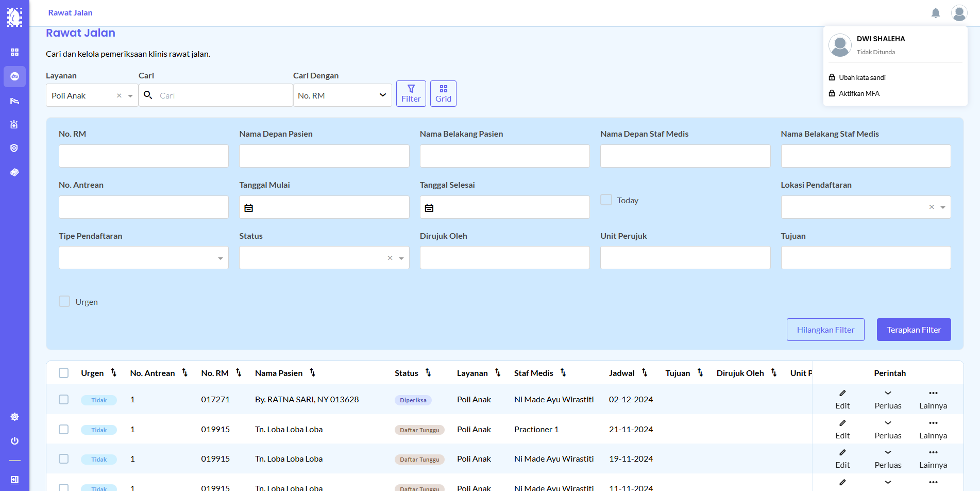Click the user avatar in the top bar
The image size is (980, 491).
959,13
